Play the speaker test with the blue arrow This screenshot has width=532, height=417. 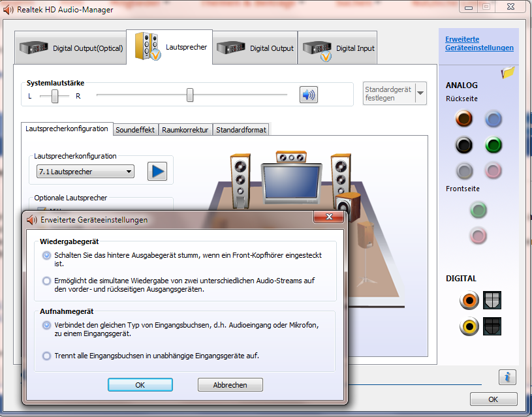tap(157, 172)
